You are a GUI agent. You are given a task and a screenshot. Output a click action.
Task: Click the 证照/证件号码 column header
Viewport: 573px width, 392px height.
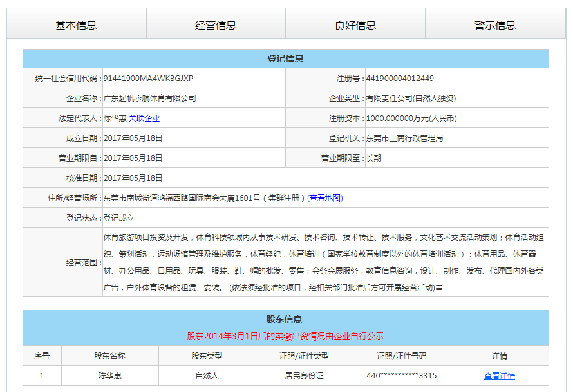[402, 356]
